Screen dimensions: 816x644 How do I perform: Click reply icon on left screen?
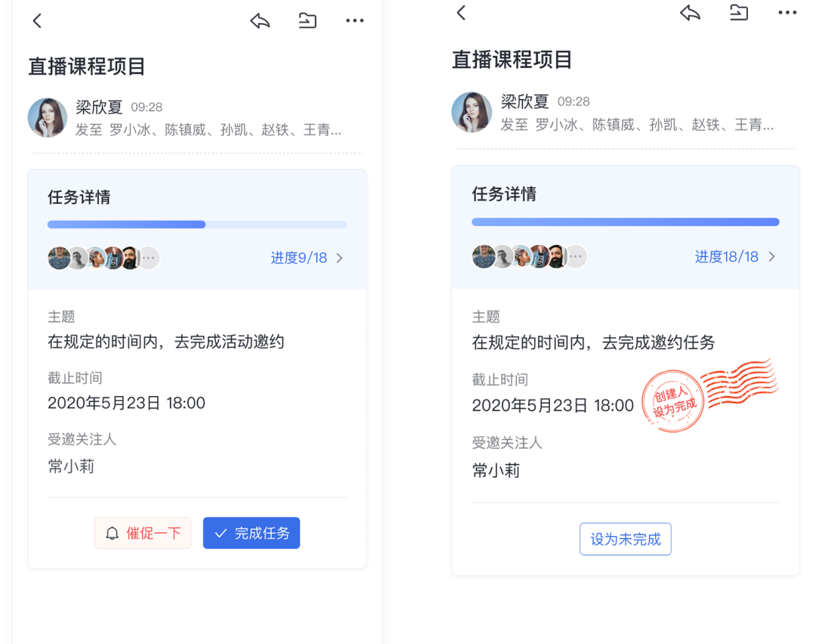260,21
